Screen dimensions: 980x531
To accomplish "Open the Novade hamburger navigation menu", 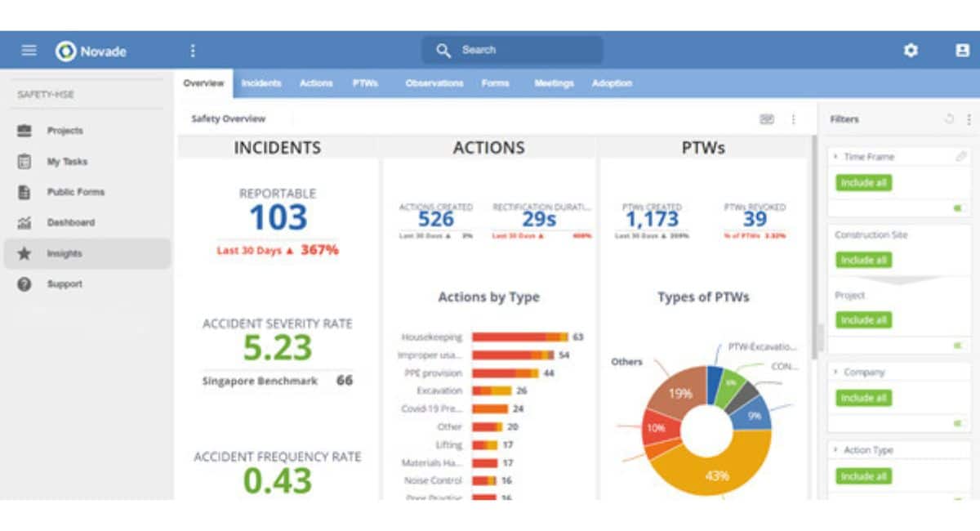I will pyautogui.click(x=29, y=50).
